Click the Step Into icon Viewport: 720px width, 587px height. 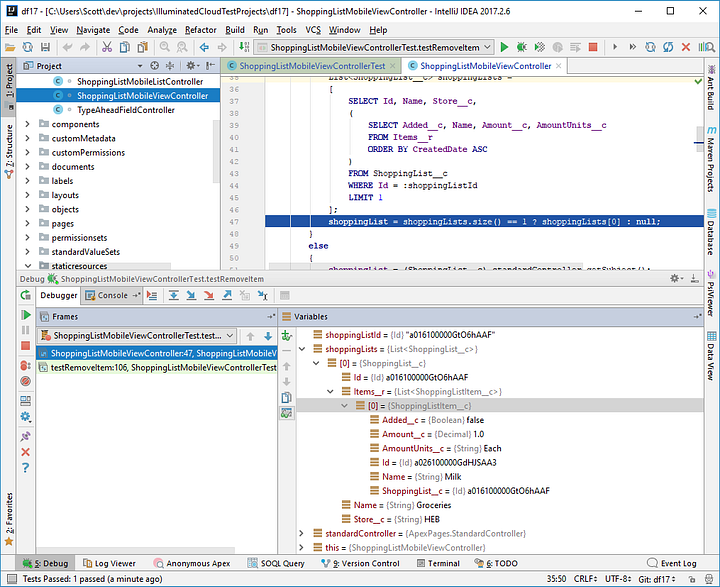(x=191, y=295)
